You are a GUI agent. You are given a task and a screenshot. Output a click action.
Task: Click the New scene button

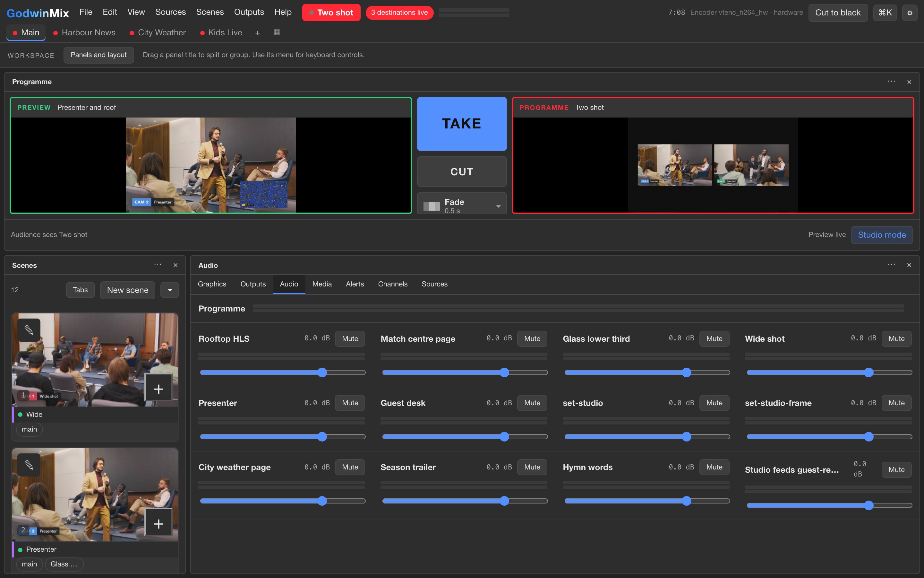127,290
